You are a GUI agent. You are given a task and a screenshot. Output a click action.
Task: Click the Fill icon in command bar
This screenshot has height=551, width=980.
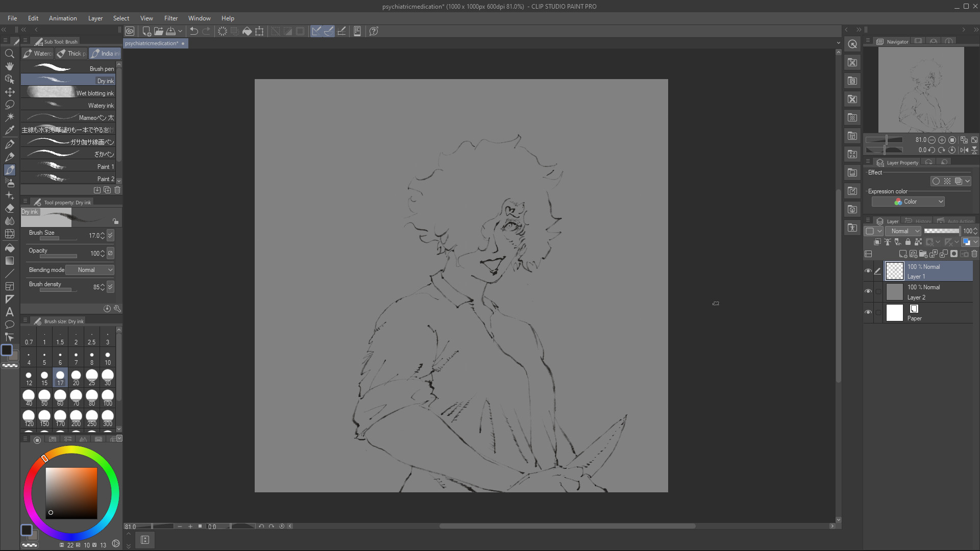pyautogui.click(x=247, y=31)
